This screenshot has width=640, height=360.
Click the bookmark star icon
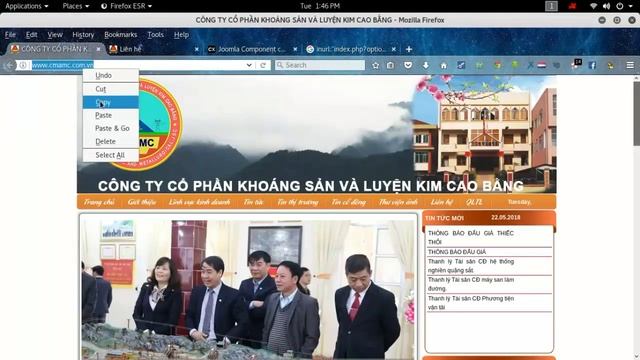tap(376, 65)
